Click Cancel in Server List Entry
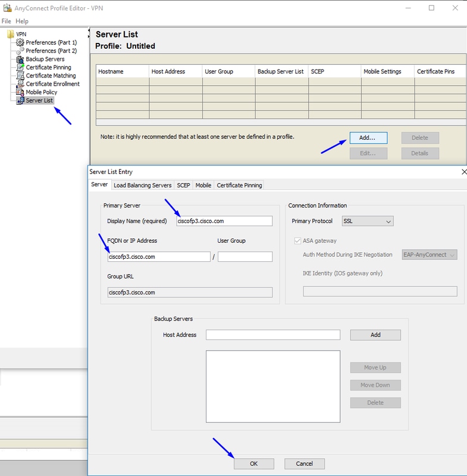Image resolution: width=467 pixels, height=476 pixels. click(305, 464)
